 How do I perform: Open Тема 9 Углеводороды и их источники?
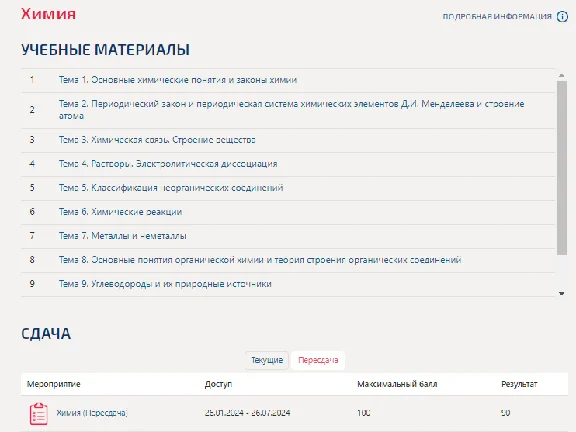tap(165, 284)
